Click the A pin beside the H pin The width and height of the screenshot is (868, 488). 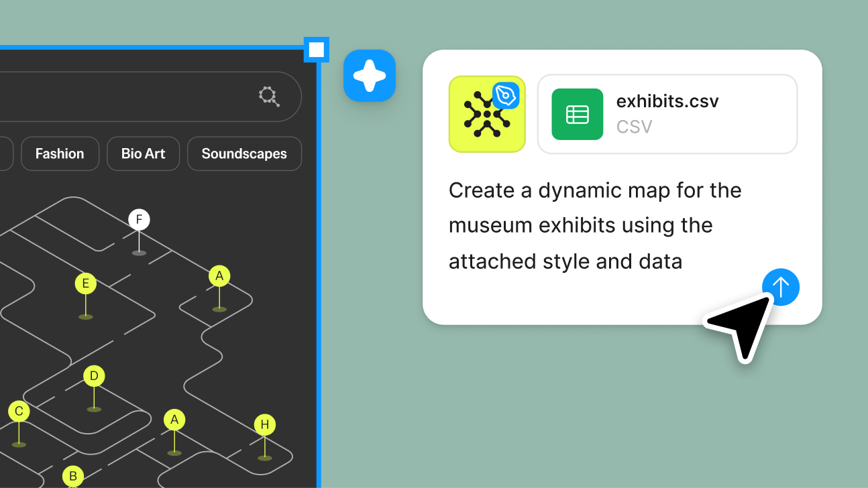pos(174,420)
